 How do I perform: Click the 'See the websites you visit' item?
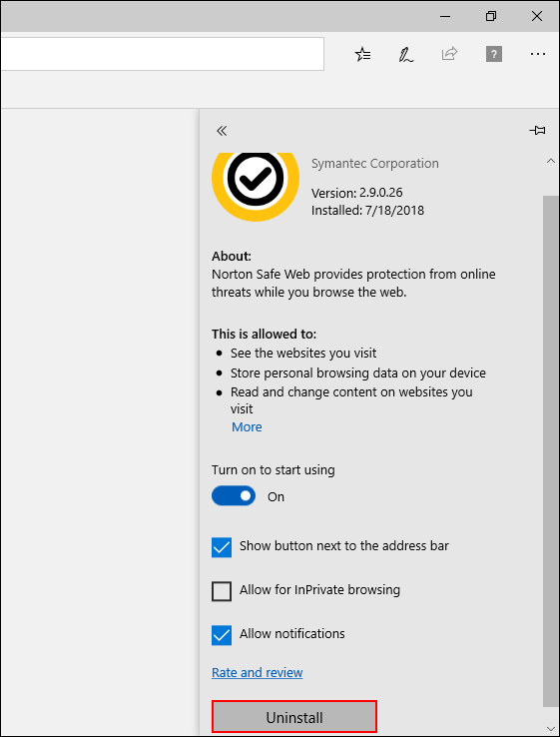(x=303, y=353)
